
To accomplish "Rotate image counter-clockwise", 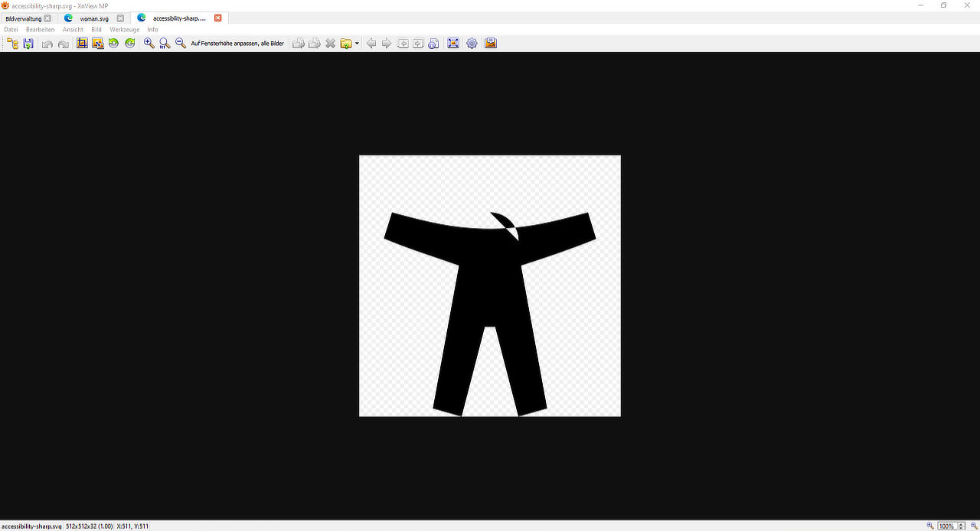I will click(113, 44).
